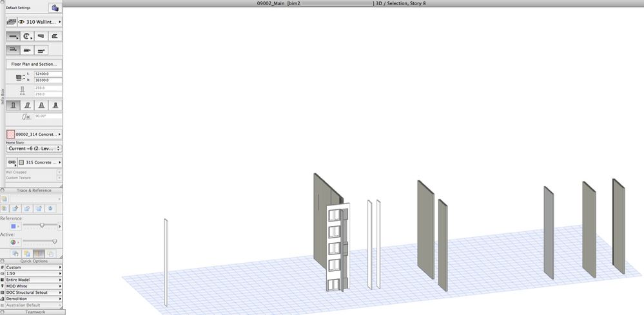Open the MOD White pen set dropdown

34,286
